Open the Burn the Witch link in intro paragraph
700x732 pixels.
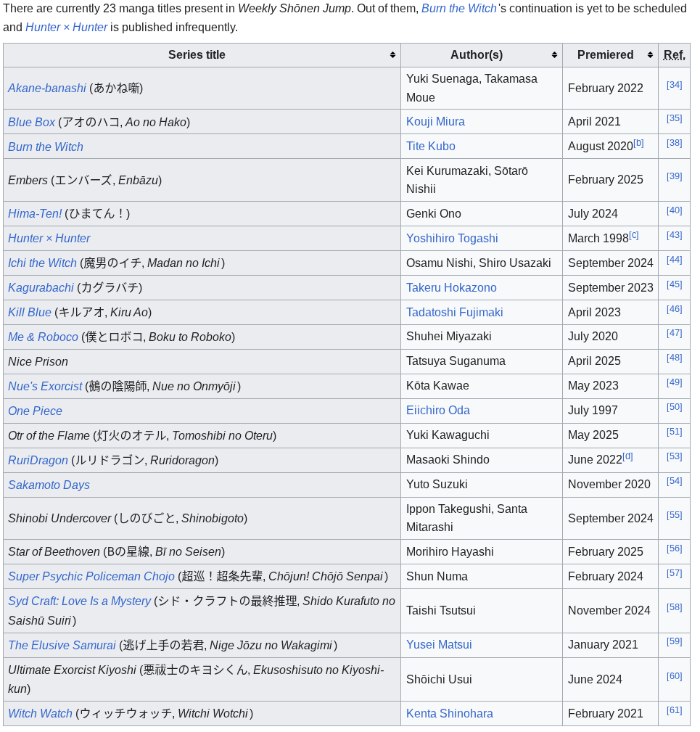[458, 9]
